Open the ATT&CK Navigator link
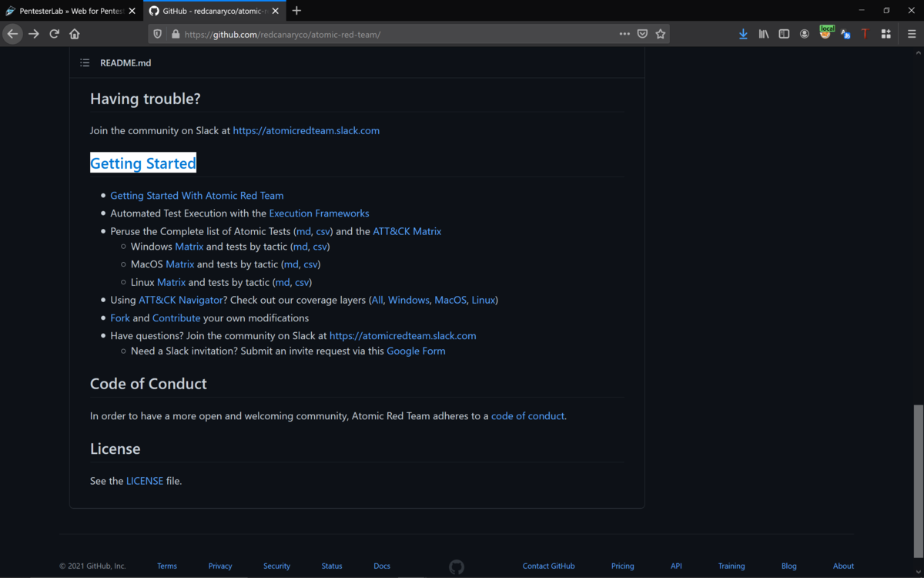Image resolution: width=924 pixels, height=578 pixels. tap(180, 300)
